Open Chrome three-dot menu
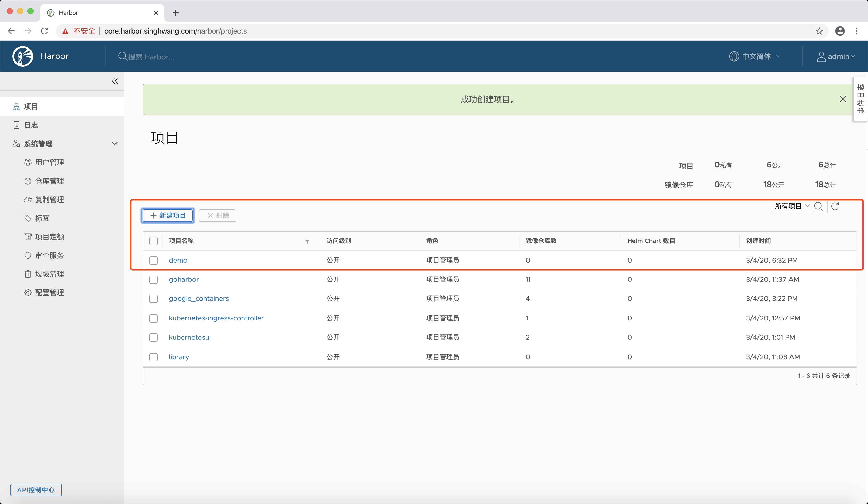The image size is (868, 504). [856, 31]
